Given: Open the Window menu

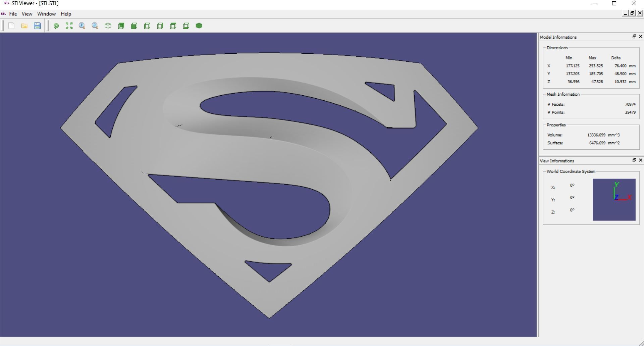Looking at the screenshot, I should 46,14.
